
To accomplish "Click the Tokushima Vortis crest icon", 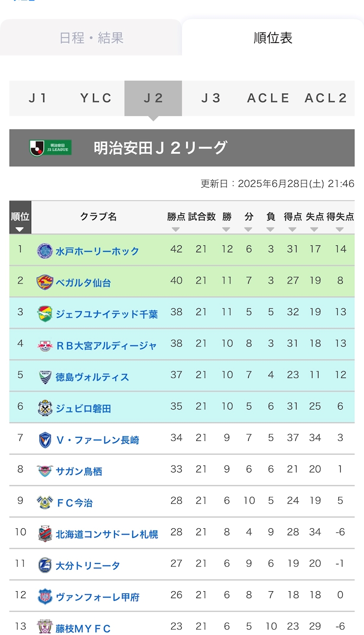I will 45,377.
